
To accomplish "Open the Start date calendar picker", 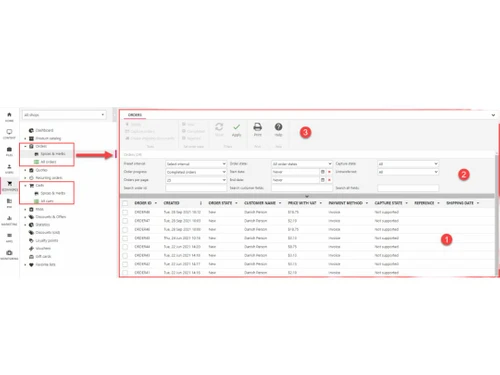I will [323, 172].
